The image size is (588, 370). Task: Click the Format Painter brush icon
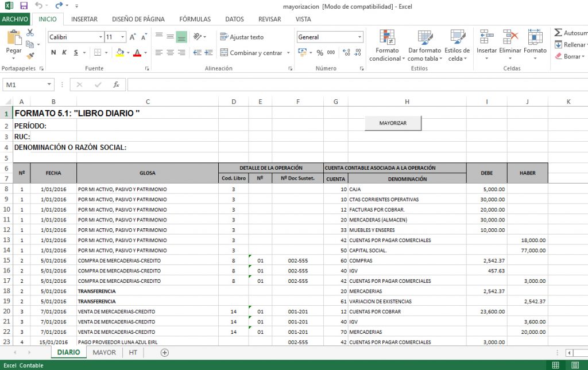30,56
